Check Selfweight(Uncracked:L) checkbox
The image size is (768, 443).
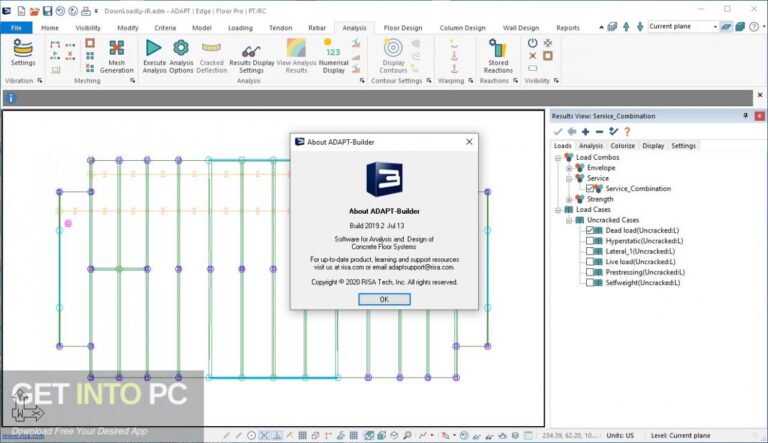[x=590, y=282]
